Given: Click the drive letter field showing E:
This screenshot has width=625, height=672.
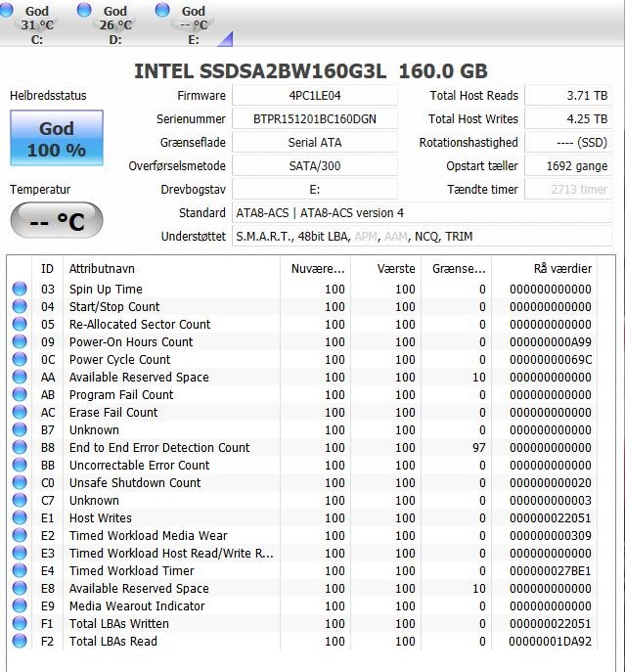Looking at the screenshot, I should coord(315,189).
